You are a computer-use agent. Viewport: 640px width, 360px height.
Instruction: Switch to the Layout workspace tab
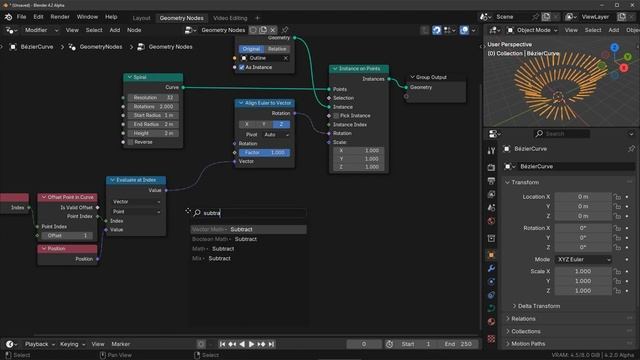tap(141, 18)
